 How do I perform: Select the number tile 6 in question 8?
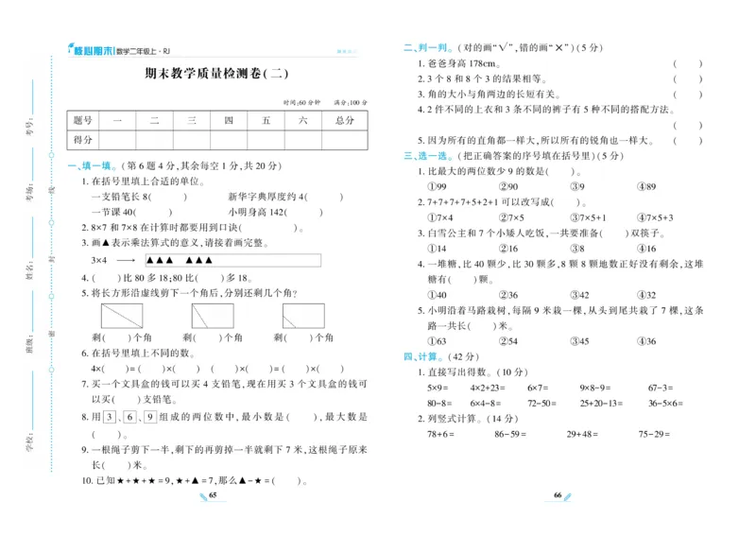tap(129, 416)
